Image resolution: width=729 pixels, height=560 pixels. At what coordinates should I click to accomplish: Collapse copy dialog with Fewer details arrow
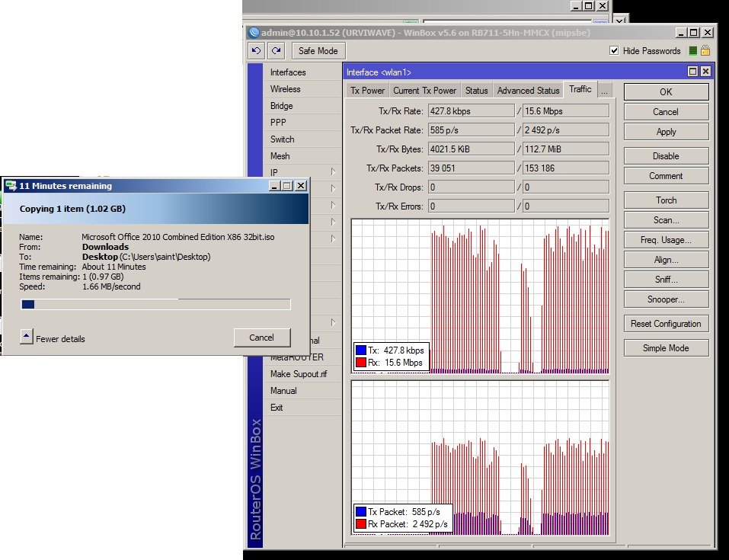(27, 338)
